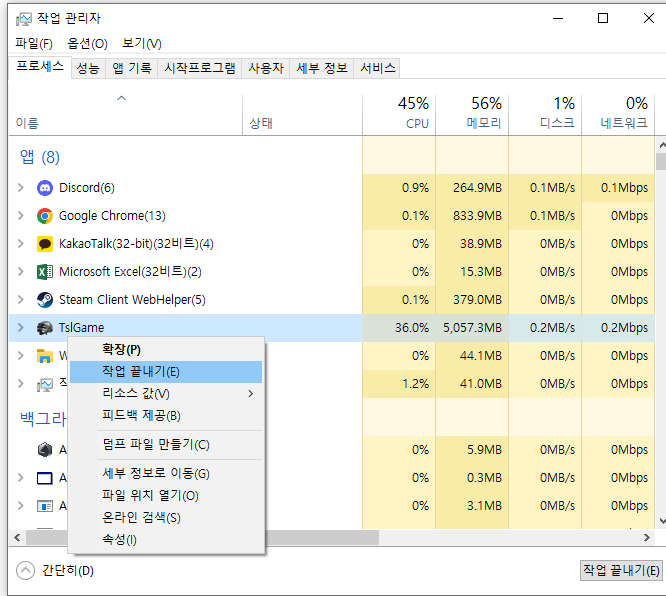The width and height of the screenshot is (666, 596).
Task: Expand the row with 44.1MB memory
Action: (x=20, y=356)
